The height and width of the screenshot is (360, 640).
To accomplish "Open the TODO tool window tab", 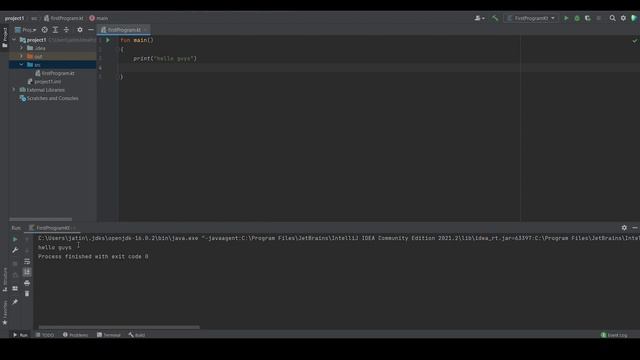I will click(45, 335).
